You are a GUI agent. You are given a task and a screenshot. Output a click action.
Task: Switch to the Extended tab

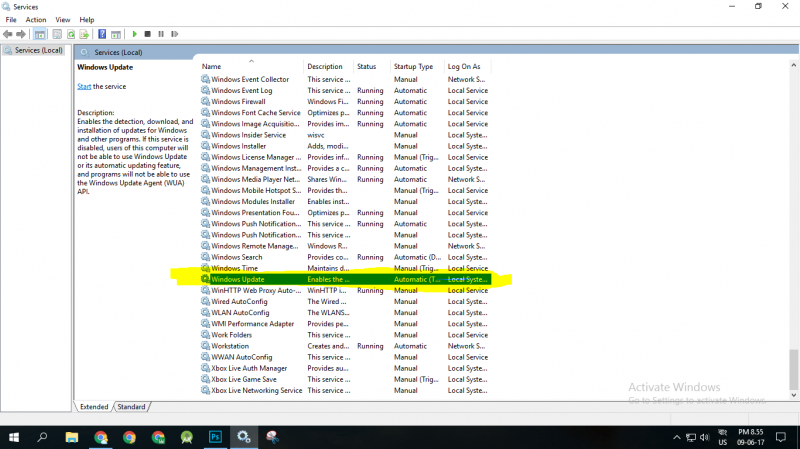click(x=94, y=407)
